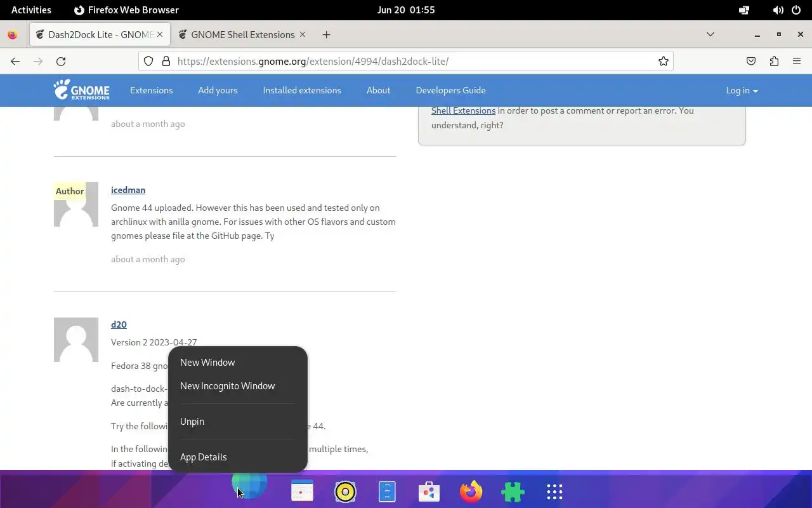This screenshot has height=508, width=812.
Task: Click the text "Version 2 2023-04-27"
Action: [154, 342]
